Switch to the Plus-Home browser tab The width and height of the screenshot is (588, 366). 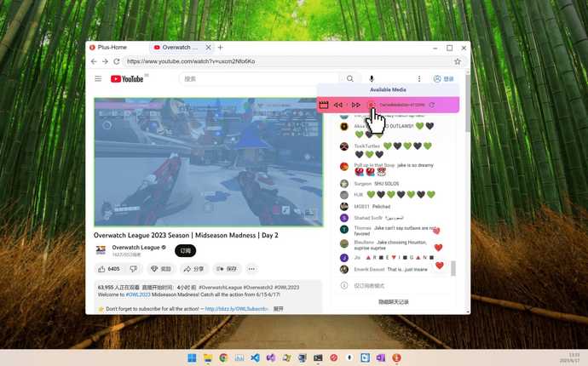pos(115,48)
